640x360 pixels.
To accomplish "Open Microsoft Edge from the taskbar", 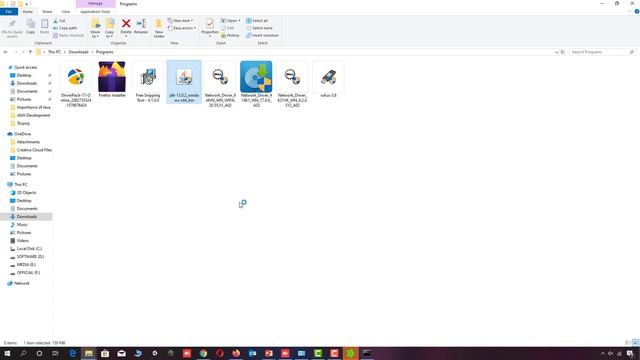I will (x=72, y=353).
